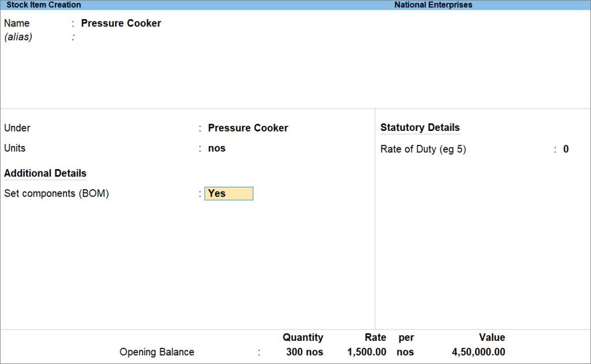This screenshot has width=591, height=364.
Task: Click the Stock Item Creation title
Action: pos(40,5)
